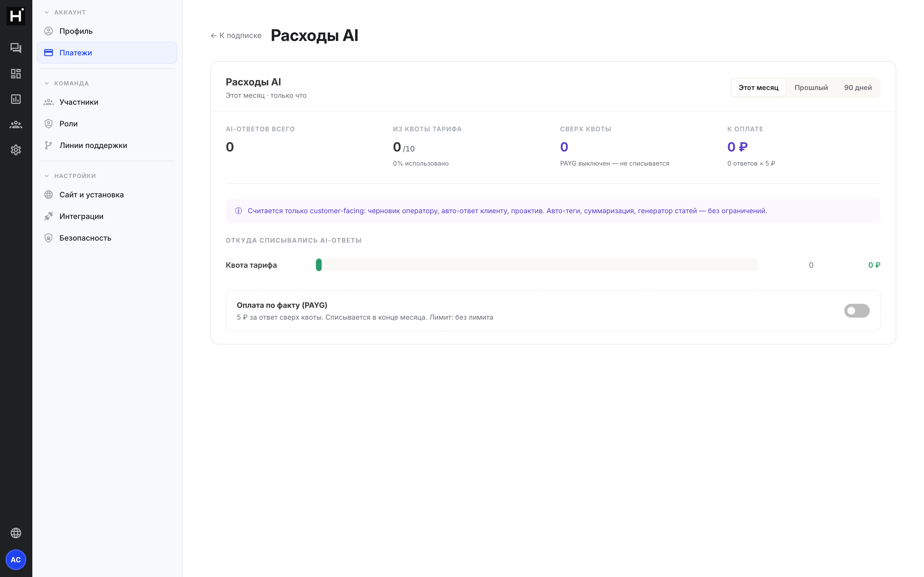This screenshot has height=577, width=924.
Task: Go back via К подписке link
Action: coord(236,35)
